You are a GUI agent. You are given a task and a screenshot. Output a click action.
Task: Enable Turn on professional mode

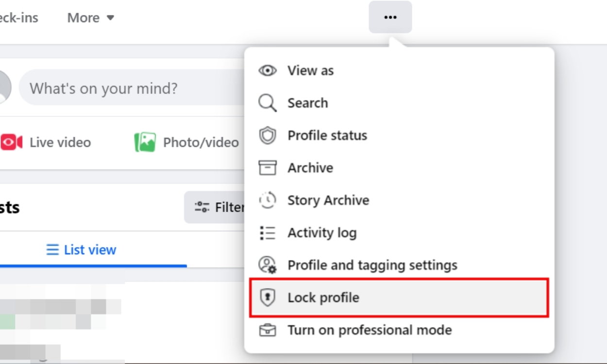369,330
